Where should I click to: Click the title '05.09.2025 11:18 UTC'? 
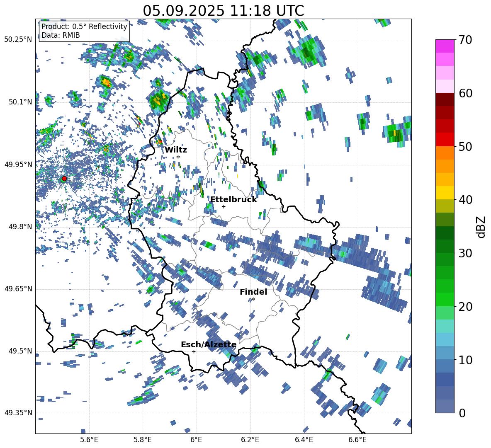(x=223, y=11)
